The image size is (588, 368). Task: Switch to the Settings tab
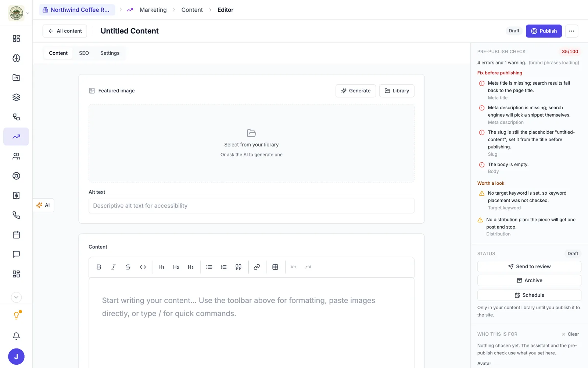(x=110, y=53)
